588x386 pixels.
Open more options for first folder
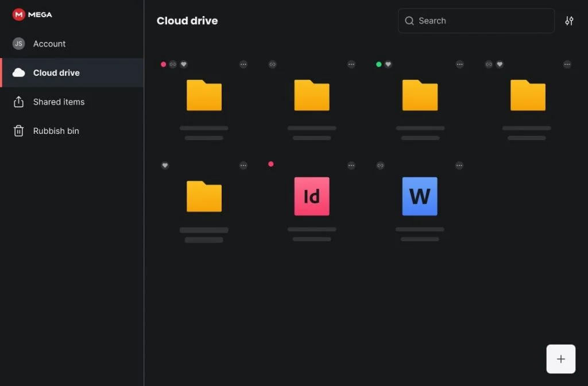coord(243,64)
